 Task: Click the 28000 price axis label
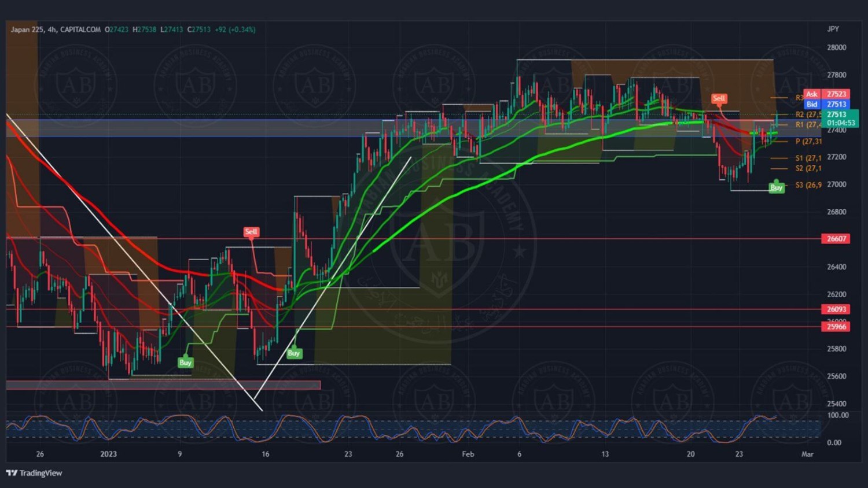click(836, 48)
